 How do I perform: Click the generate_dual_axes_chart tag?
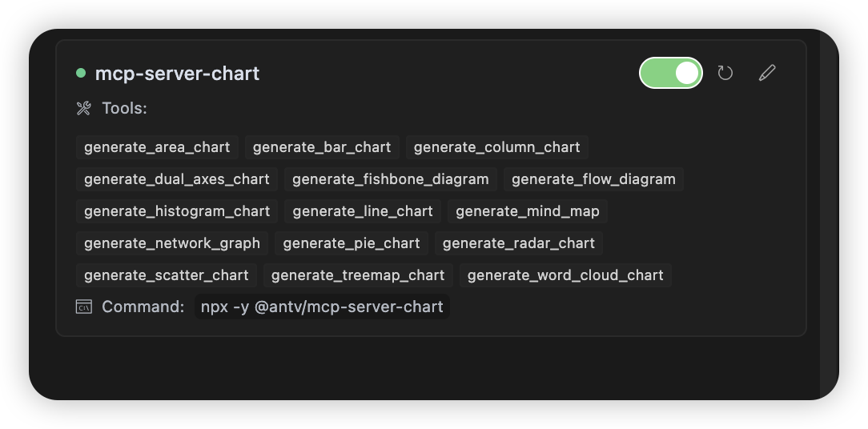pos(177,179)
